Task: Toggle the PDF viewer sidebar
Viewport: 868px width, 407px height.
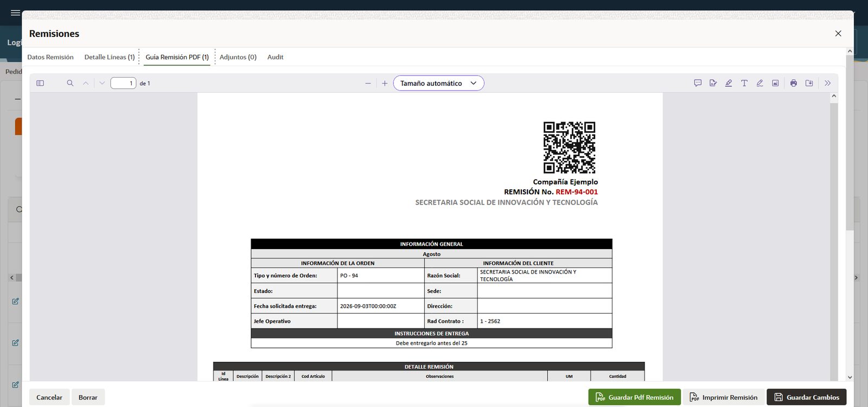Action: [x=40, y=83]
